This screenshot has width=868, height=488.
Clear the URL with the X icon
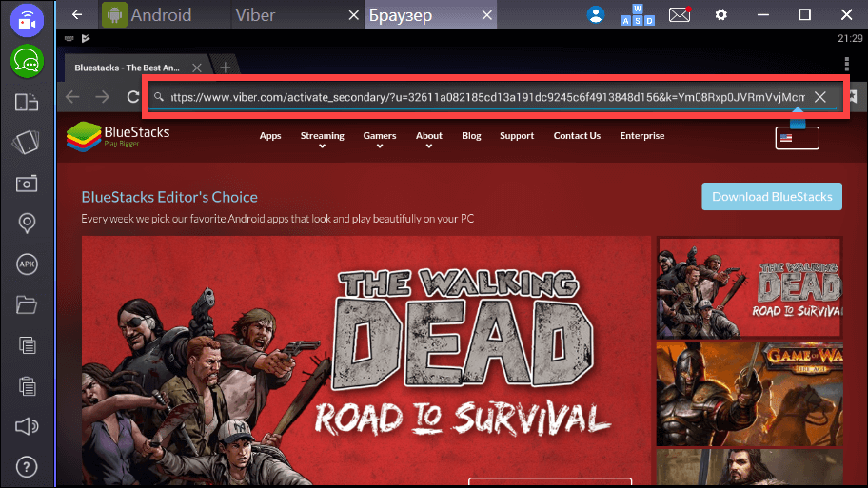[820, 97]
